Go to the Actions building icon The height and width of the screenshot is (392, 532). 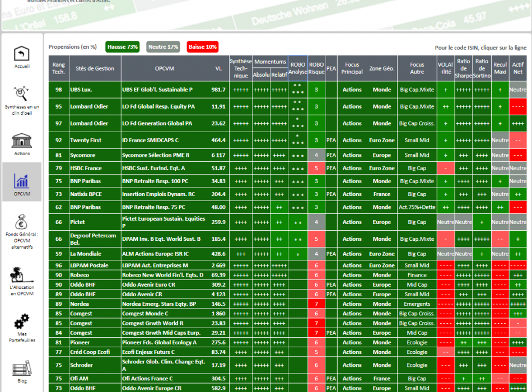[x=22, y=140]
